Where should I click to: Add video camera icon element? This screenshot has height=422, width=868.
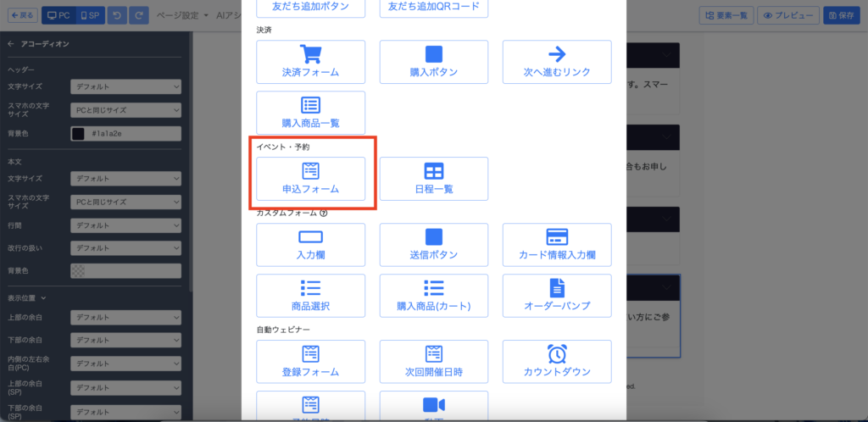pyautogui.click(x=433, y=407)
